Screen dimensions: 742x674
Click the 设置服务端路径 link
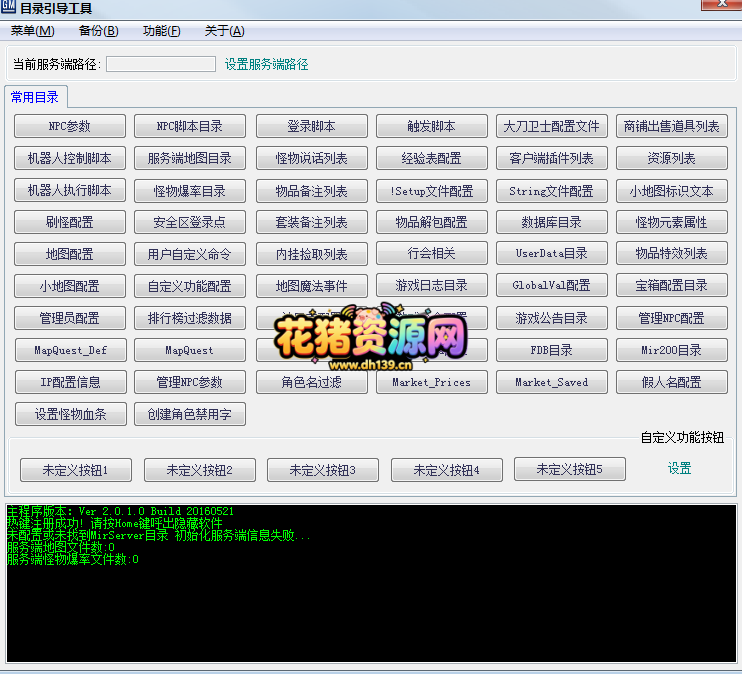click(266, 64)
